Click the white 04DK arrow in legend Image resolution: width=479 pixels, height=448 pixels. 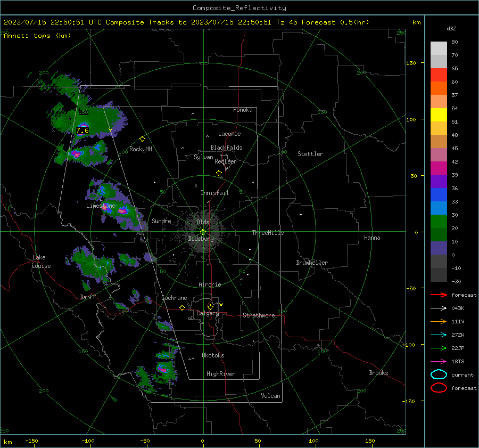coord(439,308)
